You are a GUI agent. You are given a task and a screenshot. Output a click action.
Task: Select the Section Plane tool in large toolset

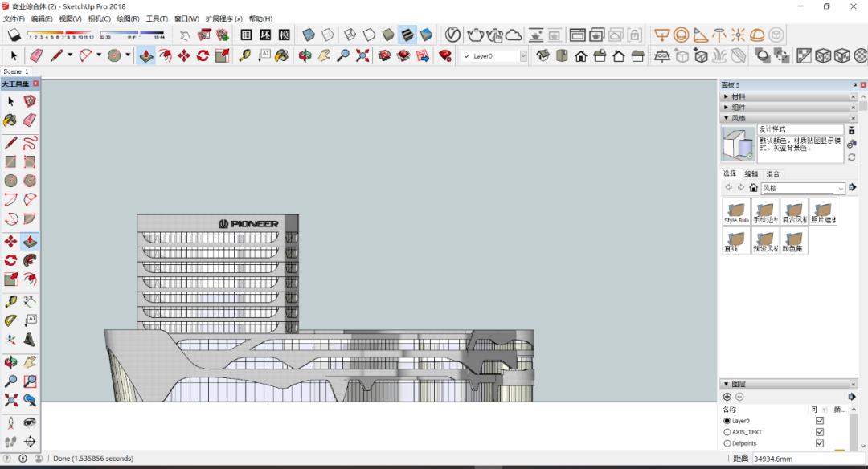pos(30,442)
